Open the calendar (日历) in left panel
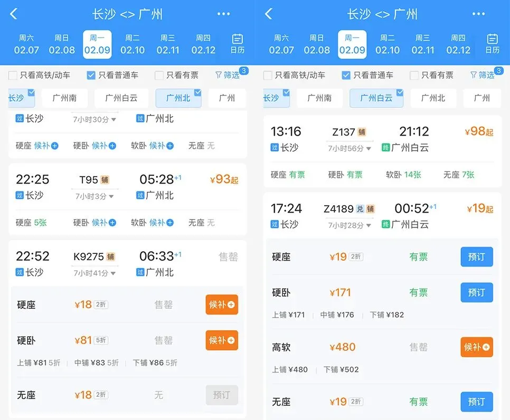 click(x=238, y=44)
